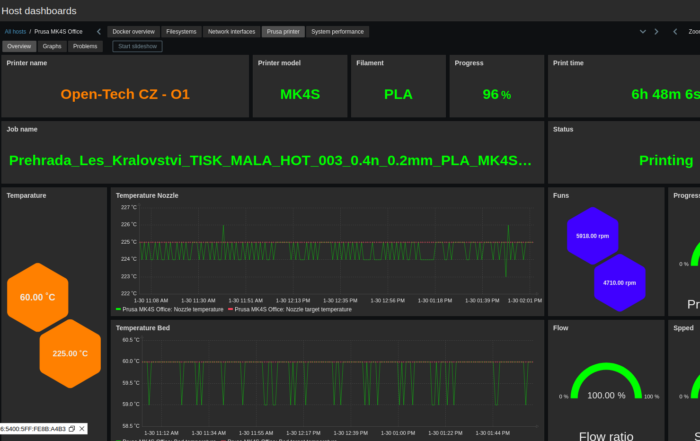The width and height of the screenshot is (700, 441).
Task: Click the 225.00 °C honeycomb cell
Action: pyautogui.click(x=70, y=354)
